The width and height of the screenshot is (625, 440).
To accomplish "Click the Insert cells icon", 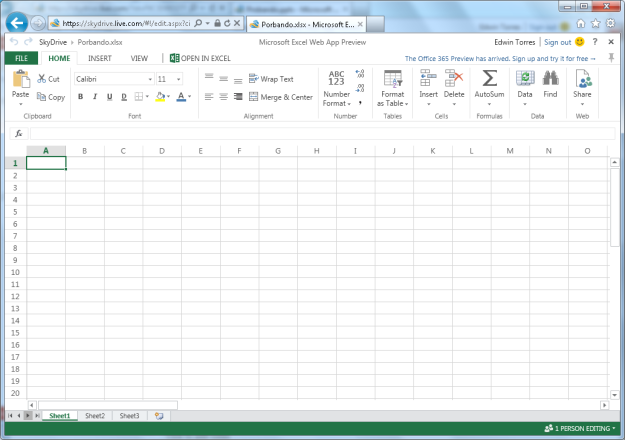I will [428, 78].
